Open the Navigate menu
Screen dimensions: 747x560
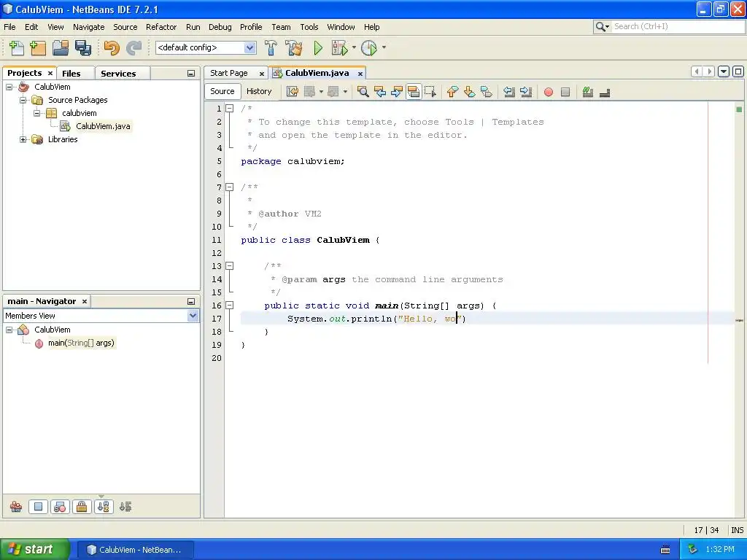[88, 27]
